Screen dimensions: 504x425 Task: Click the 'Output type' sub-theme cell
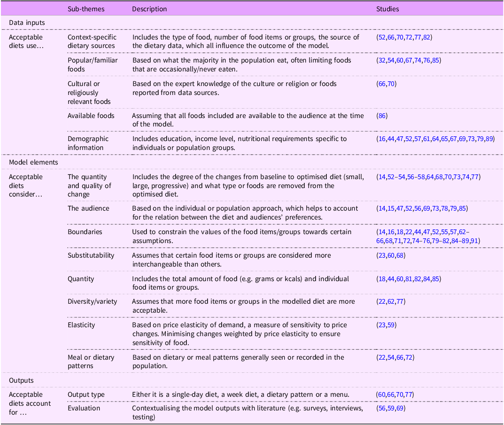86,395
